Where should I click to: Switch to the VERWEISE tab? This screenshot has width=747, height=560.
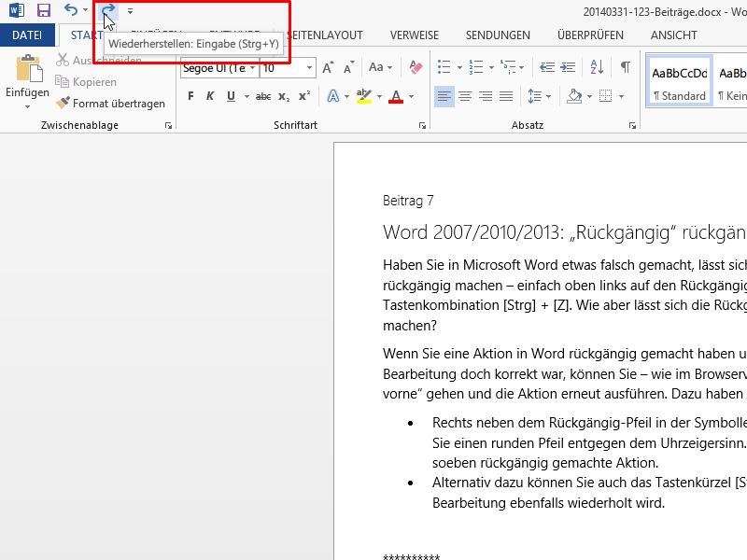[x=415, y=35]
